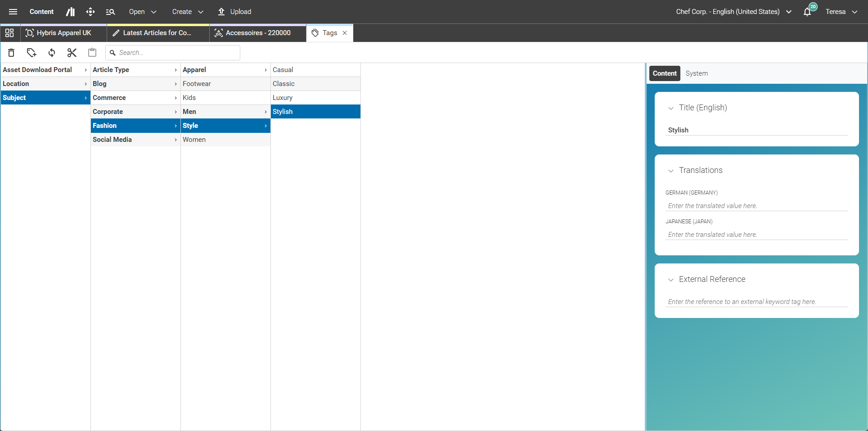Open the Chef Corp. site selector
Screen dimensions: 868x431
pos(733,12)
